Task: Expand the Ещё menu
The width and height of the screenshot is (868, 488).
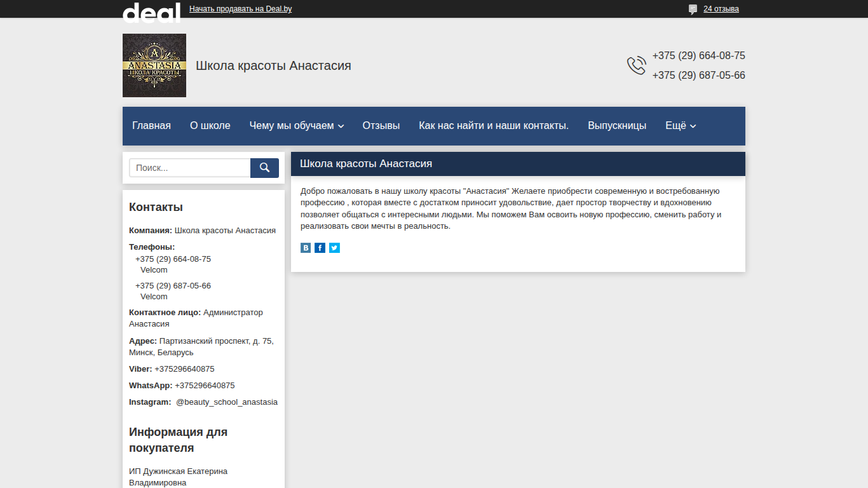Action: [x=681, y=126]
